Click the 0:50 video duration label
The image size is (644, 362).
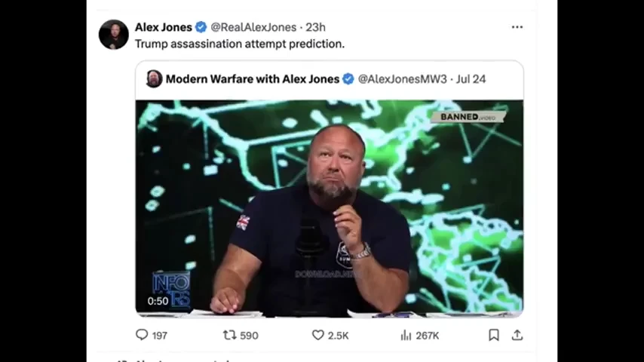pyautogui.click(x=158, y=301)
